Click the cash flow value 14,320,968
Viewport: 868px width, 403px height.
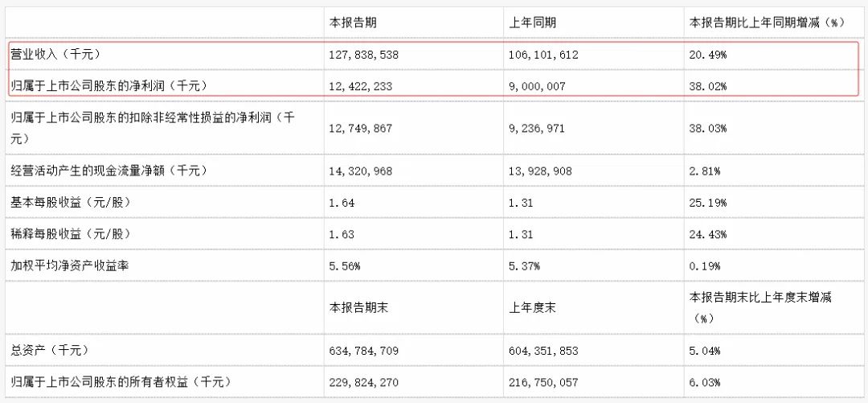[362, 171]
